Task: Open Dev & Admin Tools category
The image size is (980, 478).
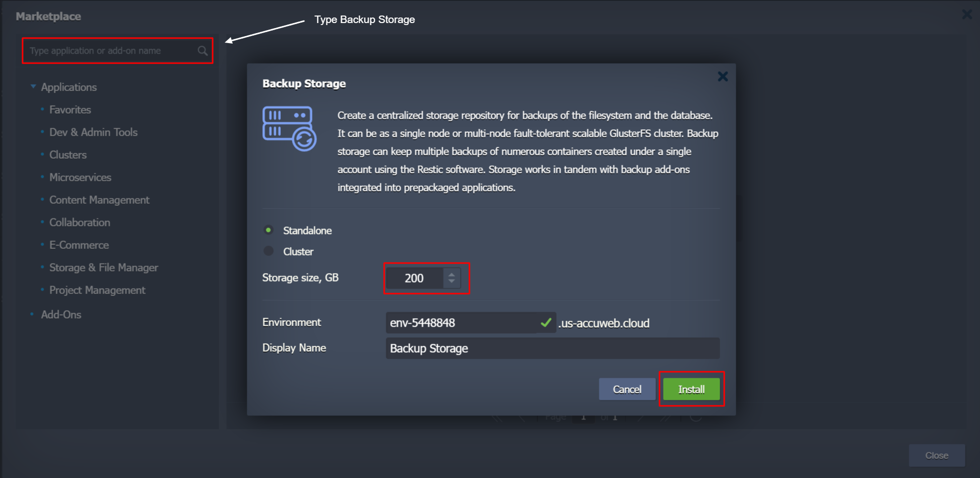Action: pos(93,132)
